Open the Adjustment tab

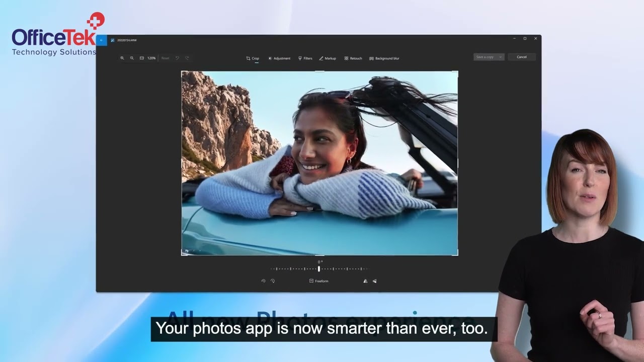279,58
